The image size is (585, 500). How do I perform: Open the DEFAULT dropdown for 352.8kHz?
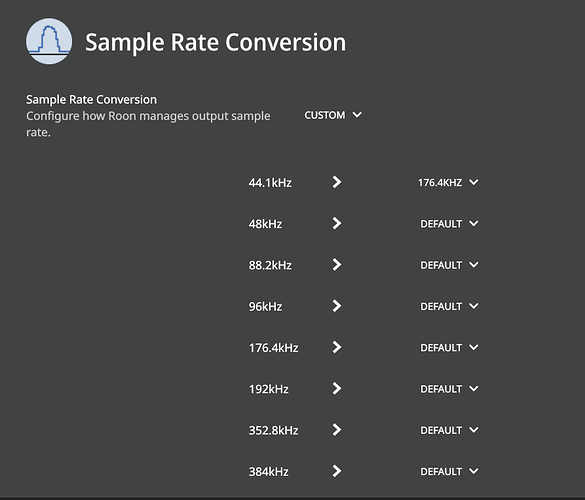pyautogui.click(x=449, y=430)
